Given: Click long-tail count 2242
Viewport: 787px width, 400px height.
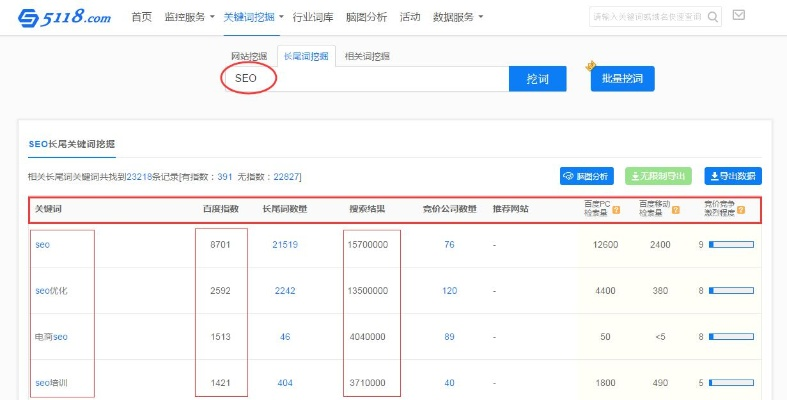Looking at the screenshot, I should coord(285,291).
